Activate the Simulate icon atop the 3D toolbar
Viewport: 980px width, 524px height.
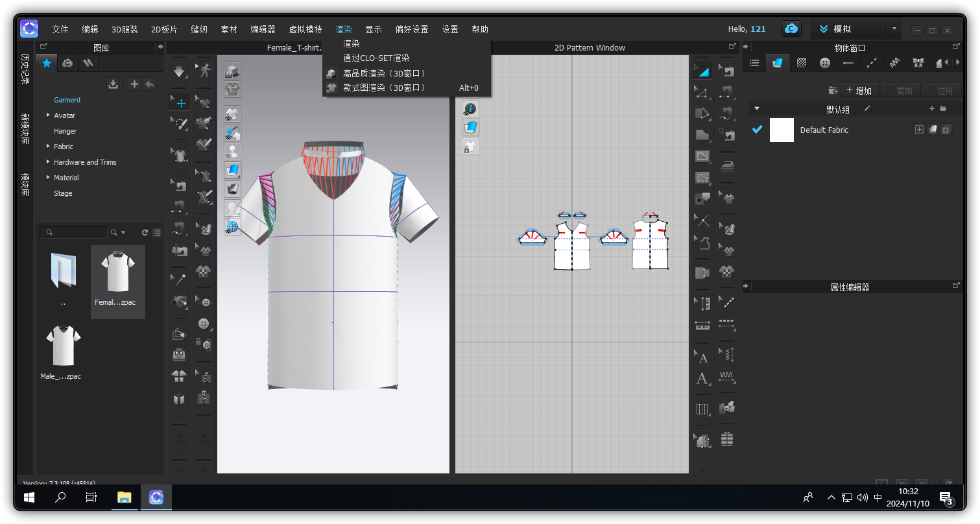pyautogui.click(x=179, y=70)
